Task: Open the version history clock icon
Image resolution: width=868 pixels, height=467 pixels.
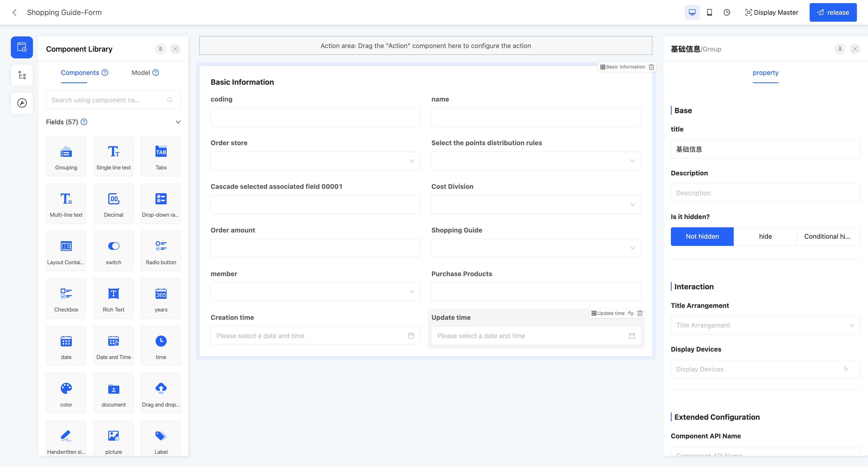Action: pyautogui.click(x=726, y=12)
